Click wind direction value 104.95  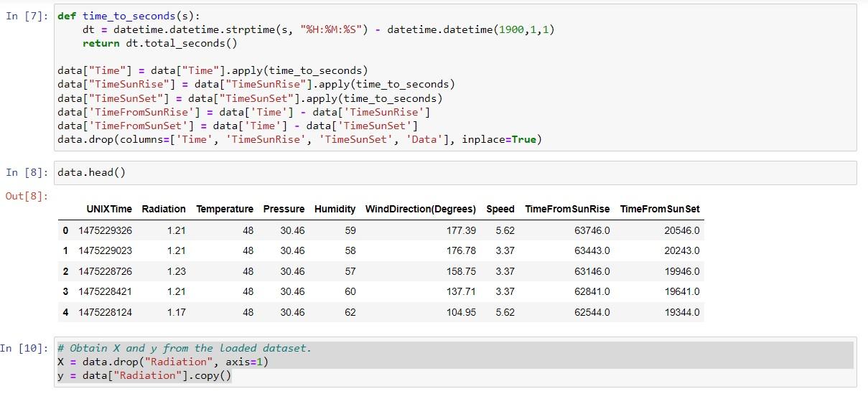point(461,312)
